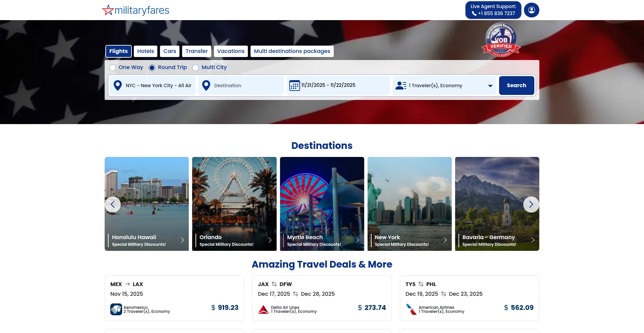
Task: Click the phone icon in Live Agent Support
Action: tap(474, 13)
